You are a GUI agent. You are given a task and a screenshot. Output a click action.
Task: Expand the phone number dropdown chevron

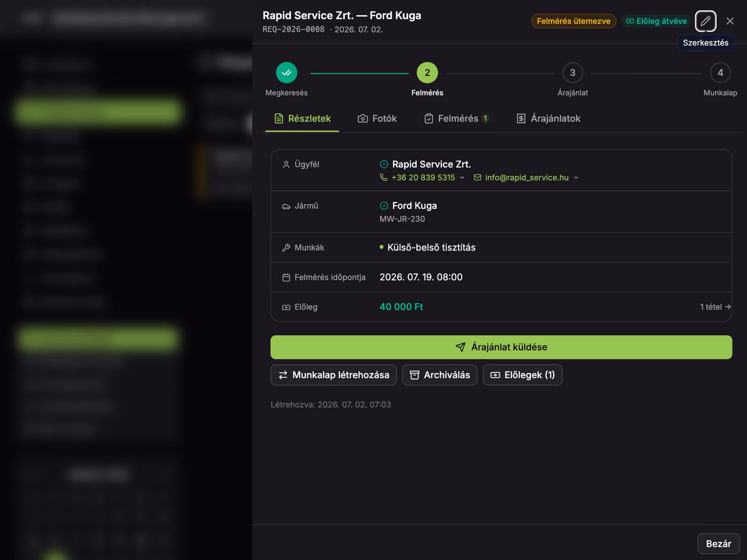coord(462,177)
